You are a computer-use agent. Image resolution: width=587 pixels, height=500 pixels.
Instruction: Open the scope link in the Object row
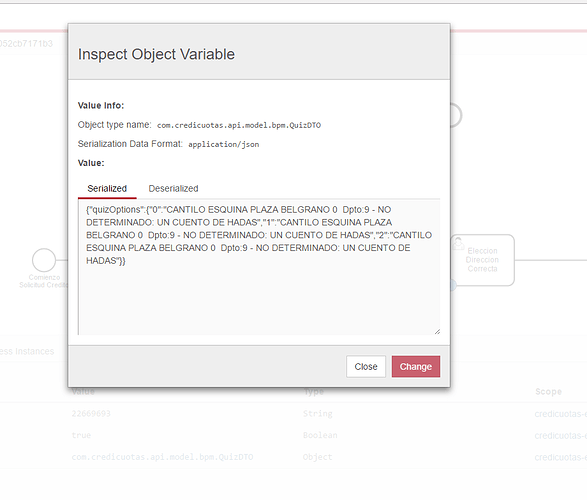[x=560, y=457]
